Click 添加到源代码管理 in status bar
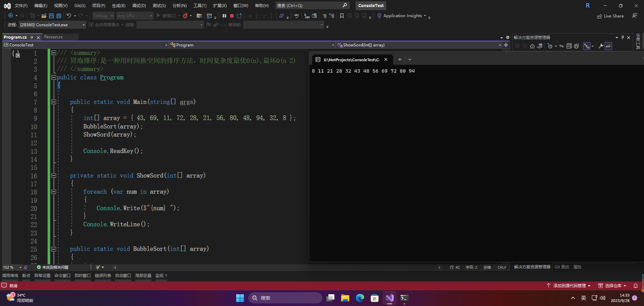 click(x=569, y=285)
